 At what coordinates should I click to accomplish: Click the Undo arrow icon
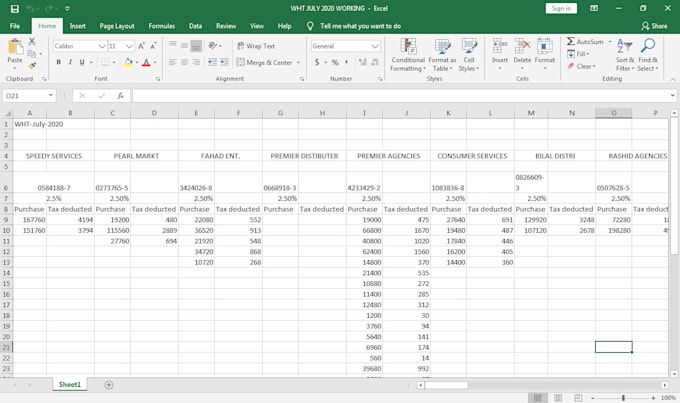point(30,9)
